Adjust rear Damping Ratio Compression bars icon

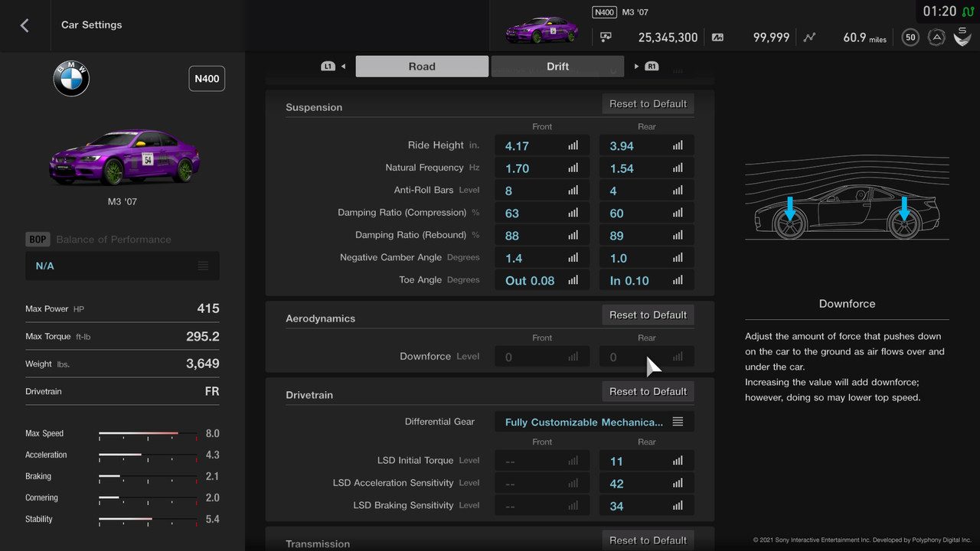tap(678, 213)
